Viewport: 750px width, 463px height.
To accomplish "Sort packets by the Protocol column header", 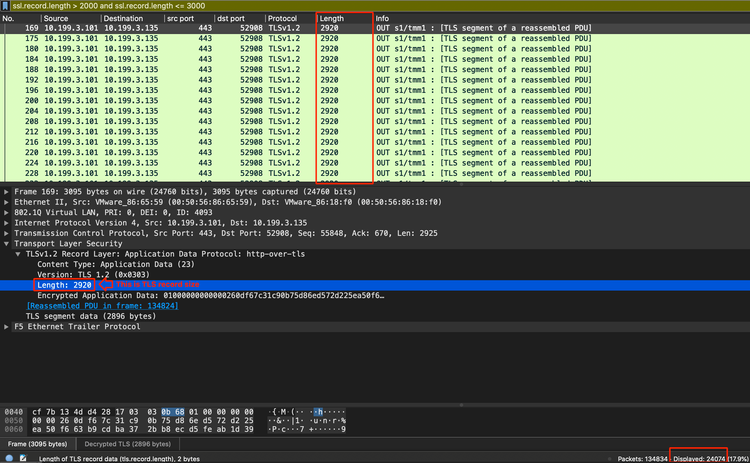I will [284, 19].
